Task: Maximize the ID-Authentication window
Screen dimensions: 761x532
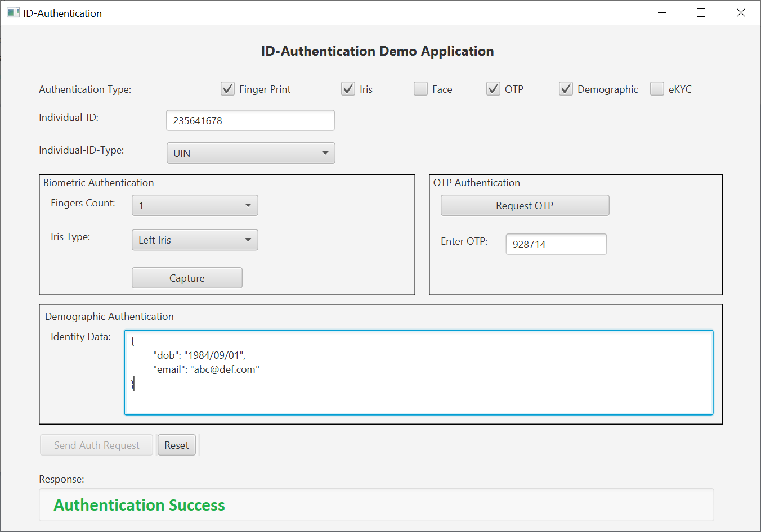Action: 701,12
